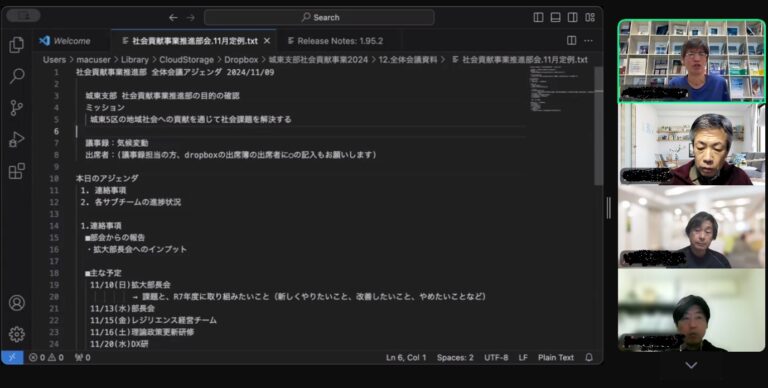Open the Search view in activity bar
This screenshot has width=768, height=388.
[17, 76]
